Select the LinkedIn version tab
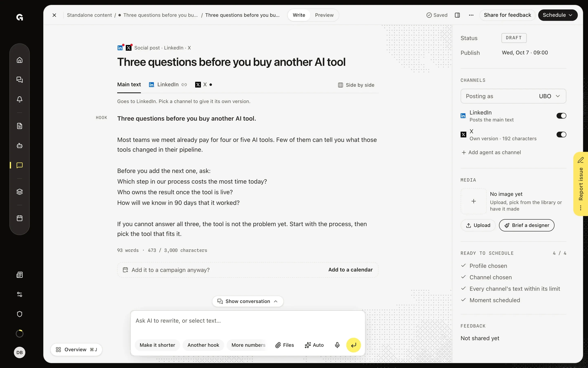 168,84
